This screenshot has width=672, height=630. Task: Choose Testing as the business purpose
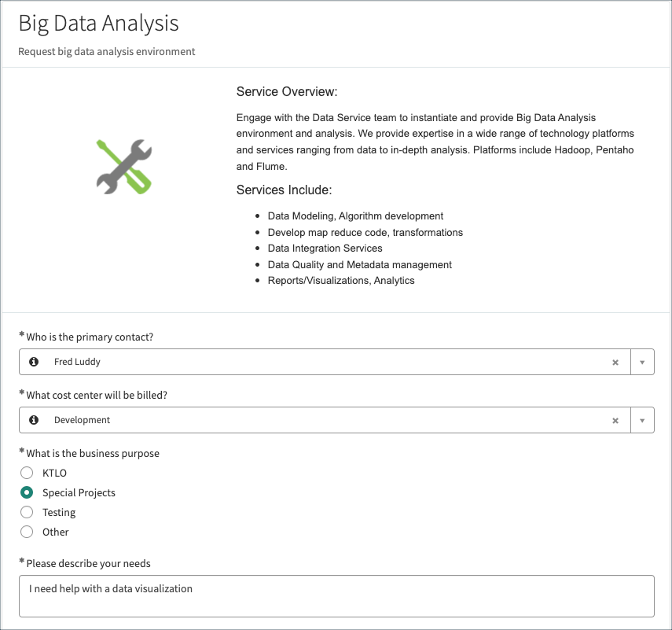click(27, 512)
